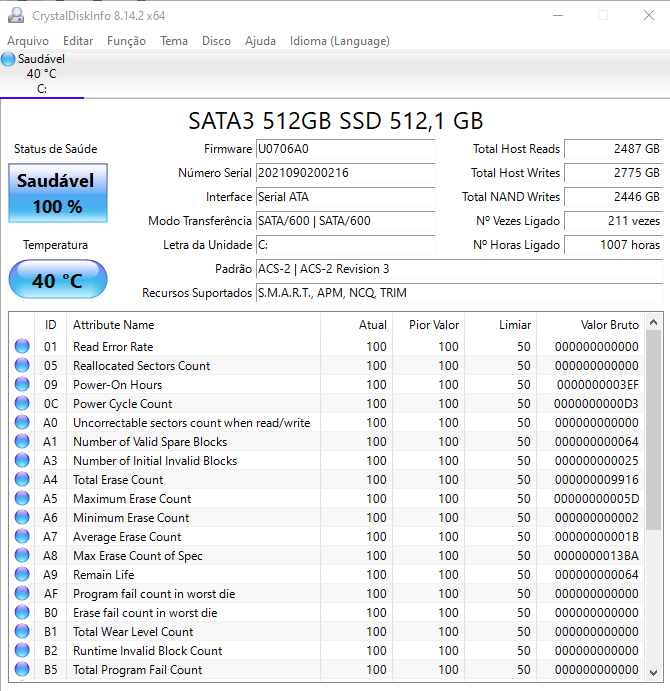
Task: Click the Número Serial field 2021090200216
Action: [346, 173]
